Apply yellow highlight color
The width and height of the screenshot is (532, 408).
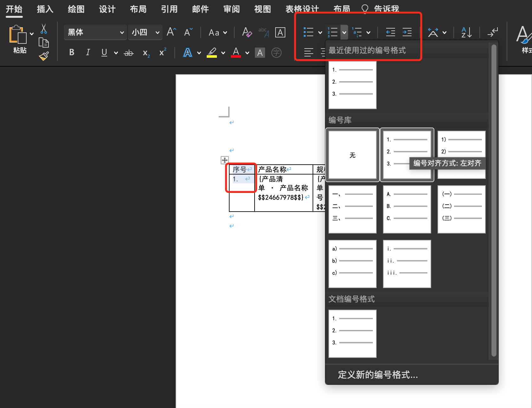212,53
